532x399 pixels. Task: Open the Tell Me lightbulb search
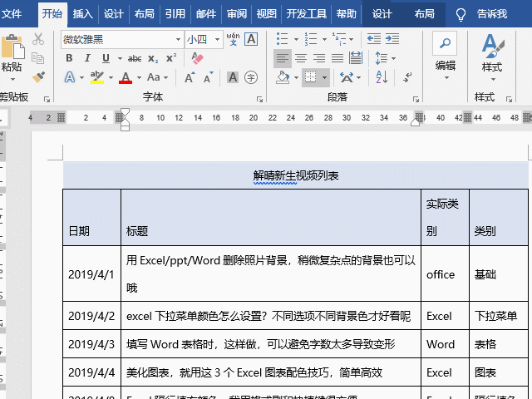(461, 14)
